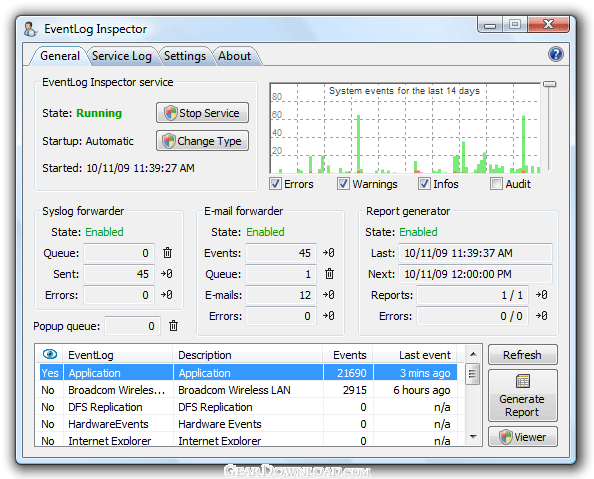Open the Settings tab

click(184, 56)
